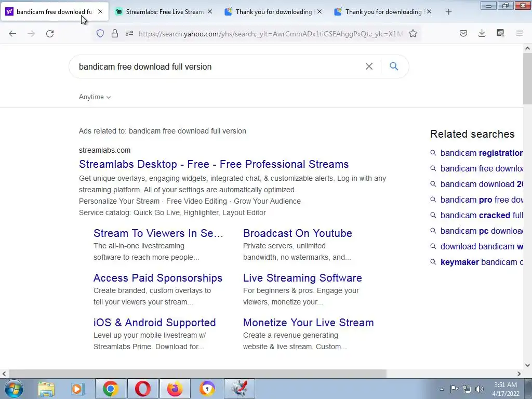Screen dimensions: 532x399
Task: Open the Firefox downloads panel
Action: pos(482,33)
